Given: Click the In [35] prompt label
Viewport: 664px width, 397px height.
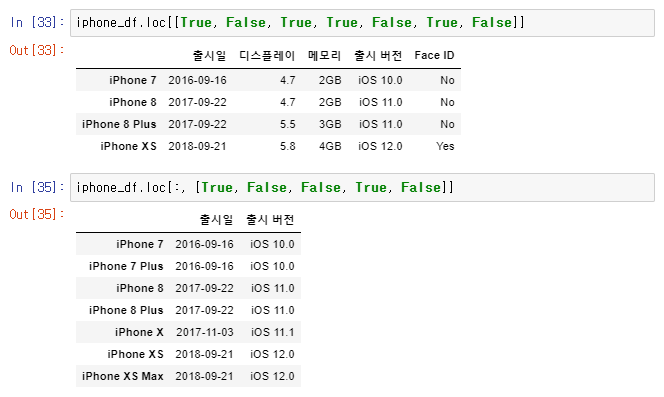Looking at the screenshot, I should [37, 187].
